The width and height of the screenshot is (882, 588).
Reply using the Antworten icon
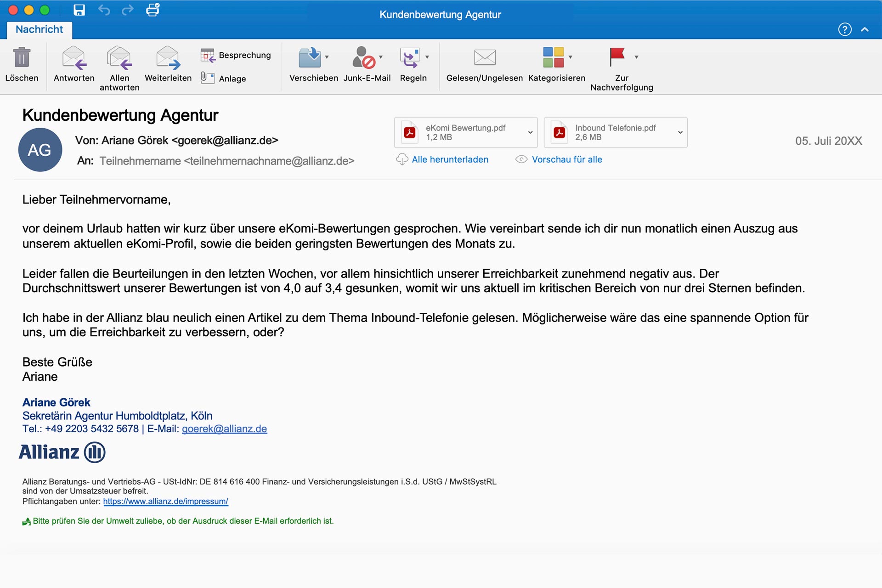point(74,58)
